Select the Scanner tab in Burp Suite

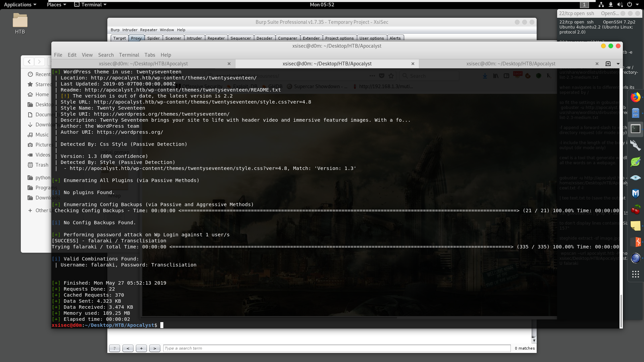click(173, 38)
